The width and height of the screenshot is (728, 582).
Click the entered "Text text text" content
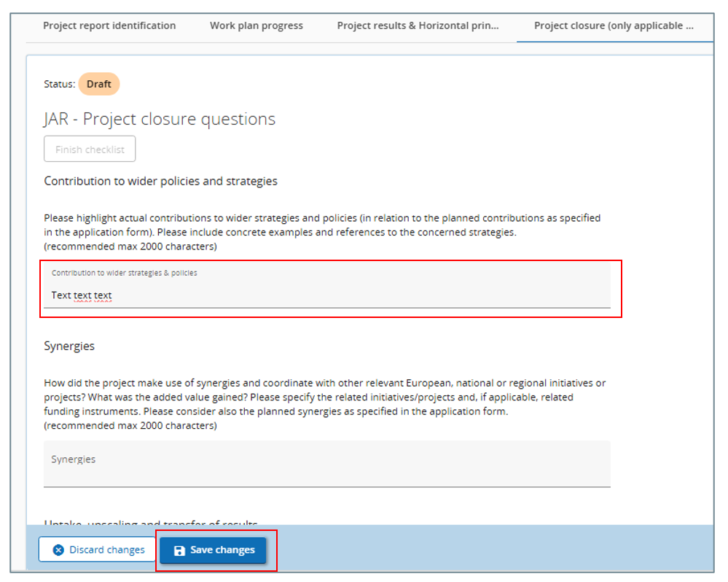click(82, 295)
